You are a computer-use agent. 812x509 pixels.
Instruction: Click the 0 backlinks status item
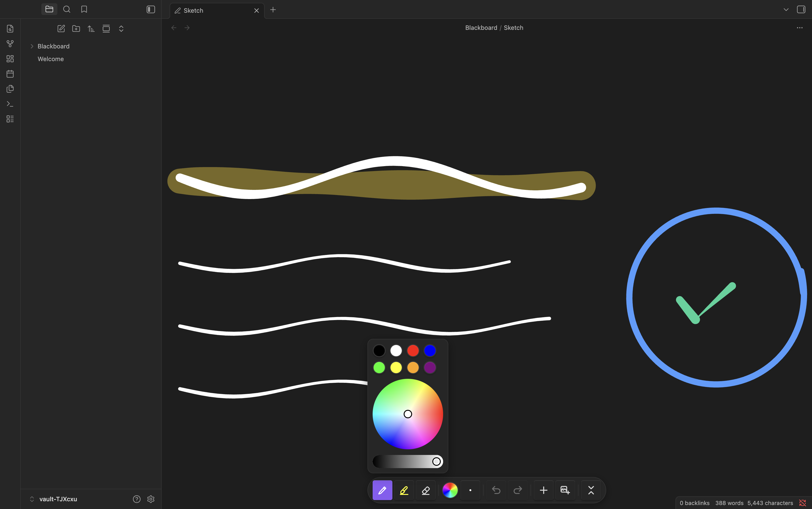pyautogui.click(x=694, y=503)
